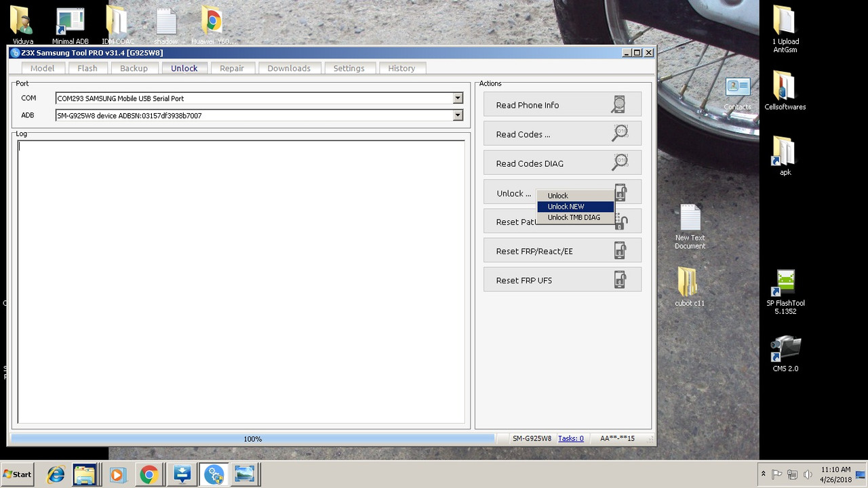The width and height of the screenshot is (868, 488).
Task: Open the Contacts desktop icon
Action: (737, 94)
